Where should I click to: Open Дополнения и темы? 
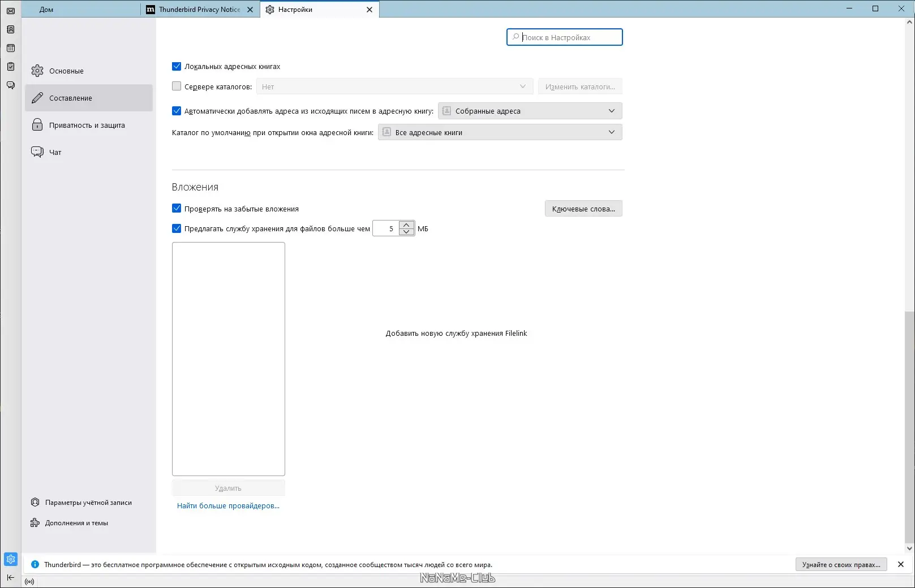70,523
